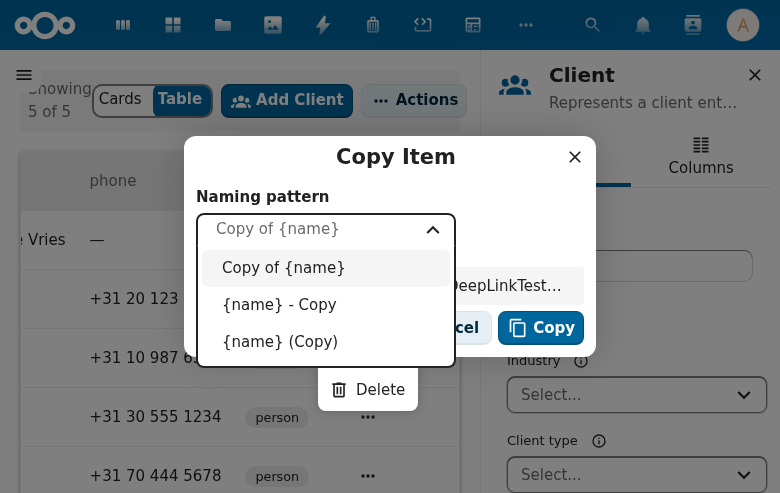The image size is (780, 493).
Task: Open the Dashboard app icon in the top bar
Action: 123,25
